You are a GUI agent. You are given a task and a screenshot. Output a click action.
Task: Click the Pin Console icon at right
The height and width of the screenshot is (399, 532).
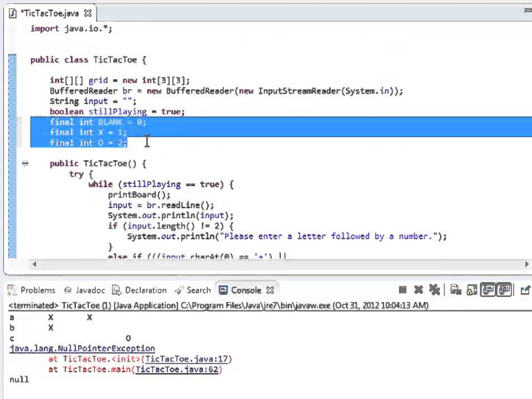525,290
